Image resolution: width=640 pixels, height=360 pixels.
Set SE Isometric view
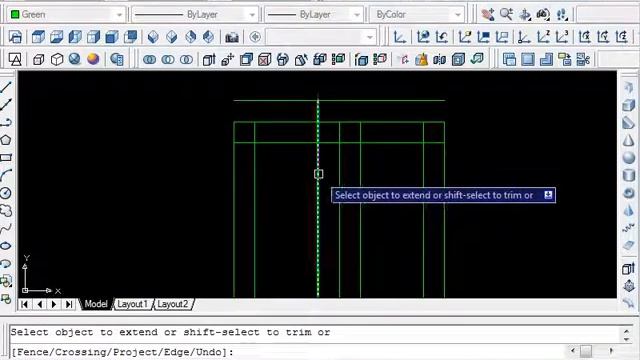click(171, 37)
